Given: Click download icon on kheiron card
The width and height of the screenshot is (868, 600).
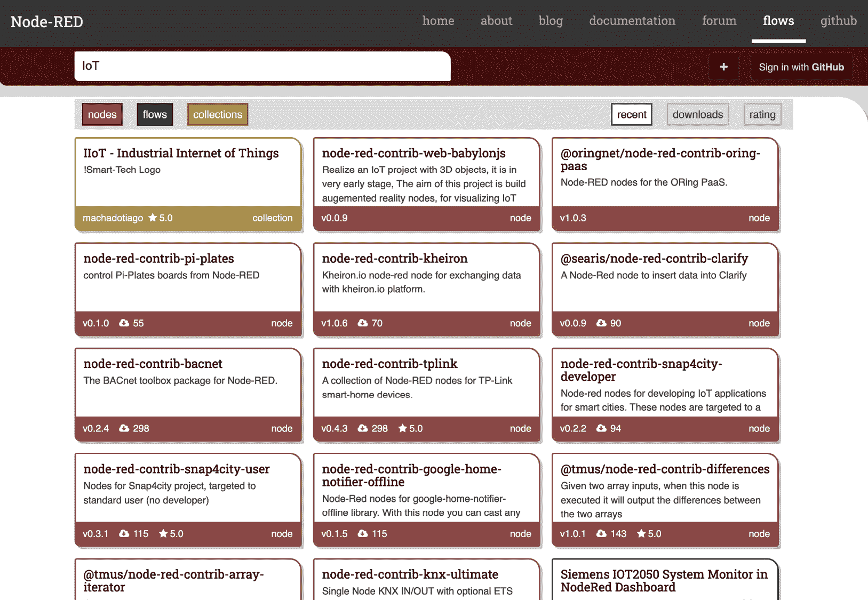Looking at the screenshot, I should (x=363, y=323).
